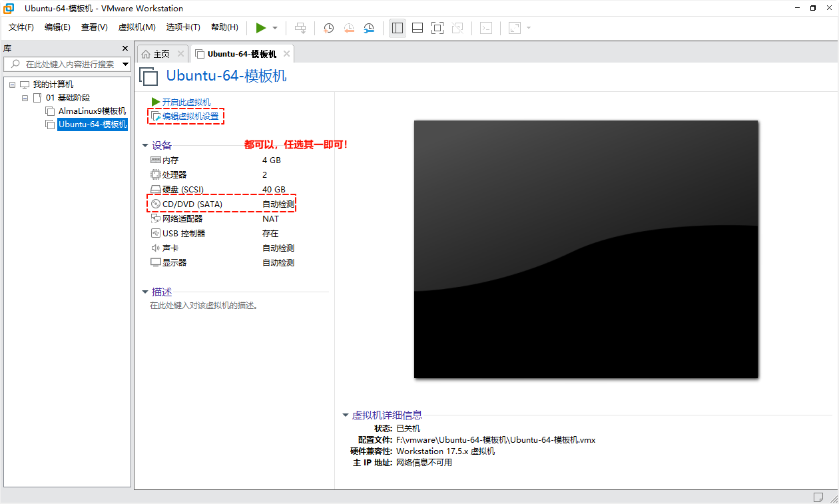The width and height of the screenshot is (839, 504).
Task: Open the library search dropdown arrow
Action: click(125, 64)
